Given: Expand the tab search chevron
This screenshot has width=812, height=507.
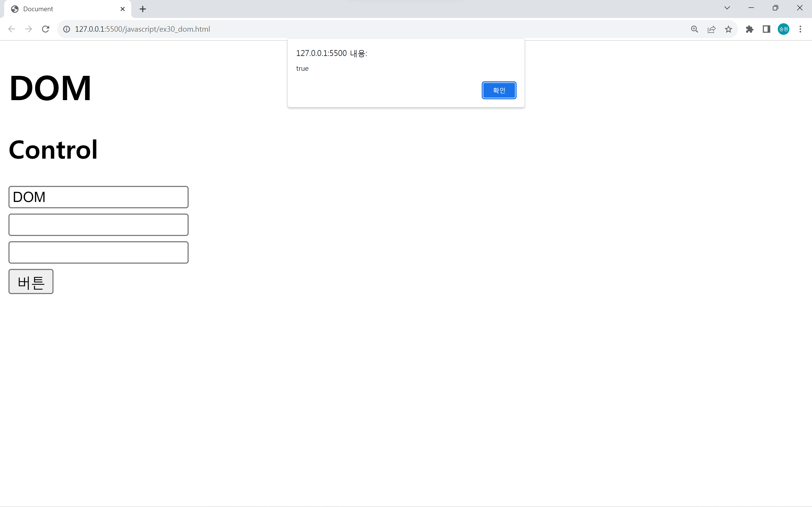Looking at the screenshot, I should tap(727, 8).
